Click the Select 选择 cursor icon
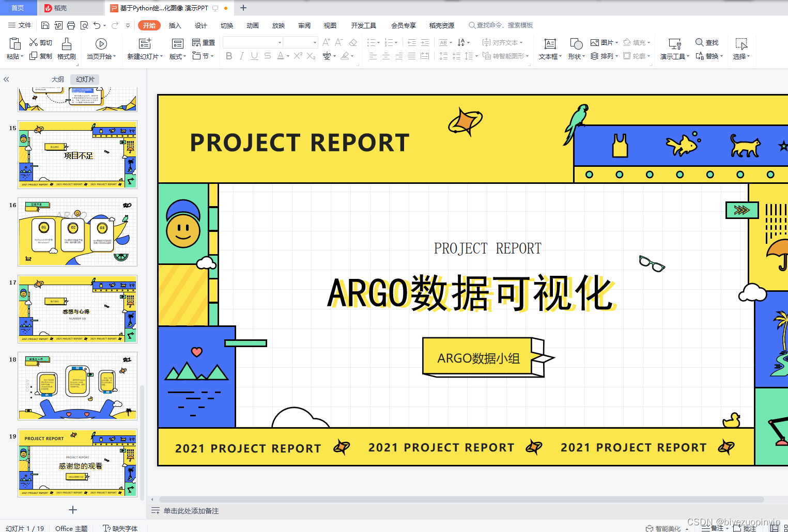This screenshot has width=788, height=532. pos(741,44)
